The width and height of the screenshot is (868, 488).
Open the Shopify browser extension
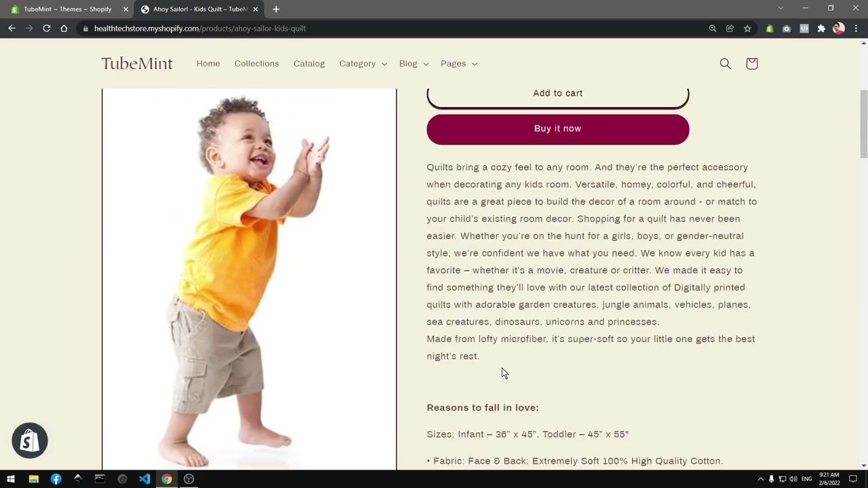coord(769,28)
